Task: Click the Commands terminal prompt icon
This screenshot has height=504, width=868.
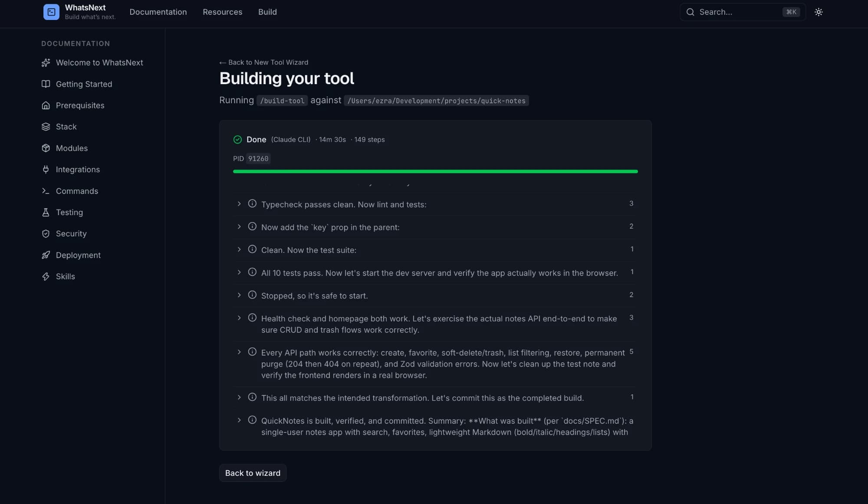Action: (46, 191)
